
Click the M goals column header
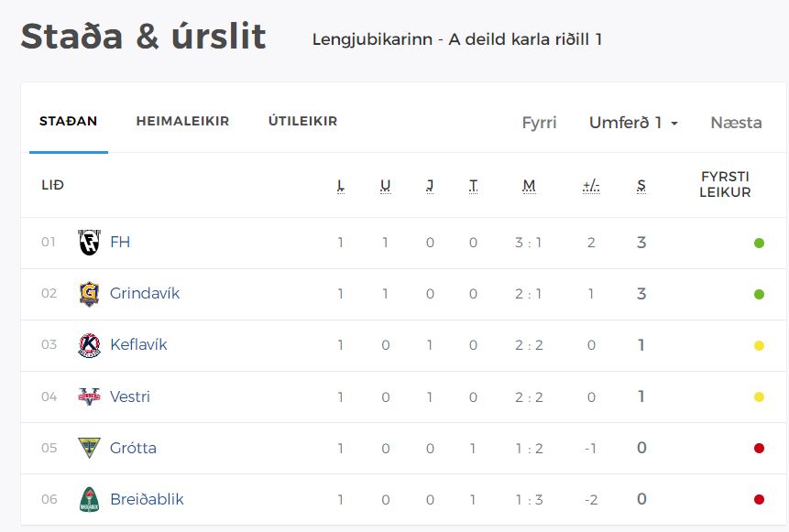pos(529,186)
